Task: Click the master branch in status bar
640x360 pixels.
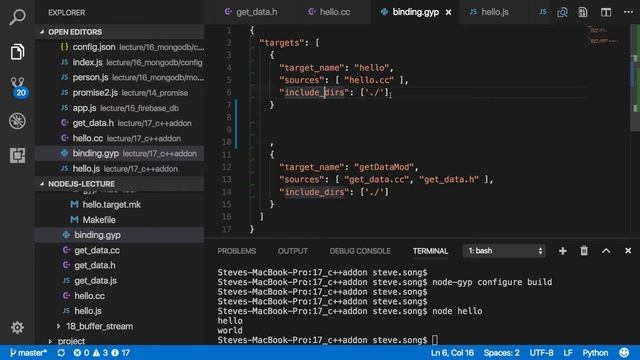Action: pos(28,353)
